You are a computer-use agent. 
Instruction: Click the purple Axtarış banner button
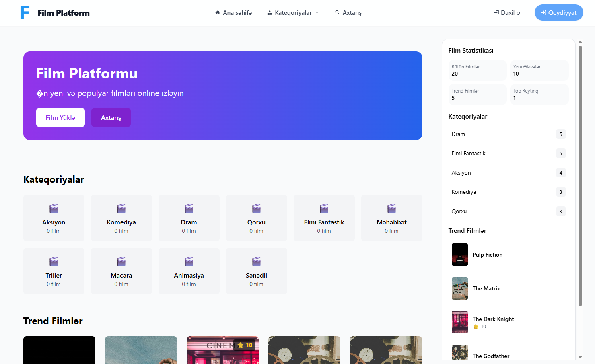(111, 117)
